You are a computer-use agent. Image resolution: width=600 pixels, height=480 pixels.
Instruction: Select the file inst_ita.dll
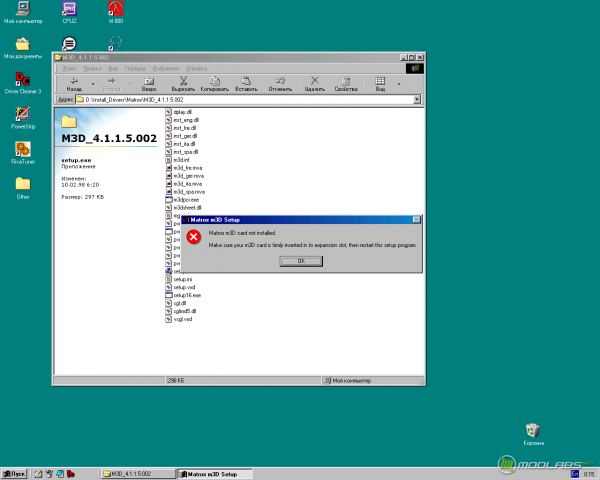[x=180, y=144]
